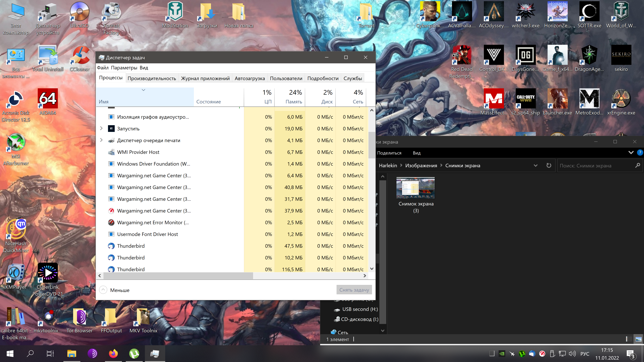Open witcher3.exe desktop icon
Image resolution: width=644 pixels, height=362 pixels.
click(525, 15)
